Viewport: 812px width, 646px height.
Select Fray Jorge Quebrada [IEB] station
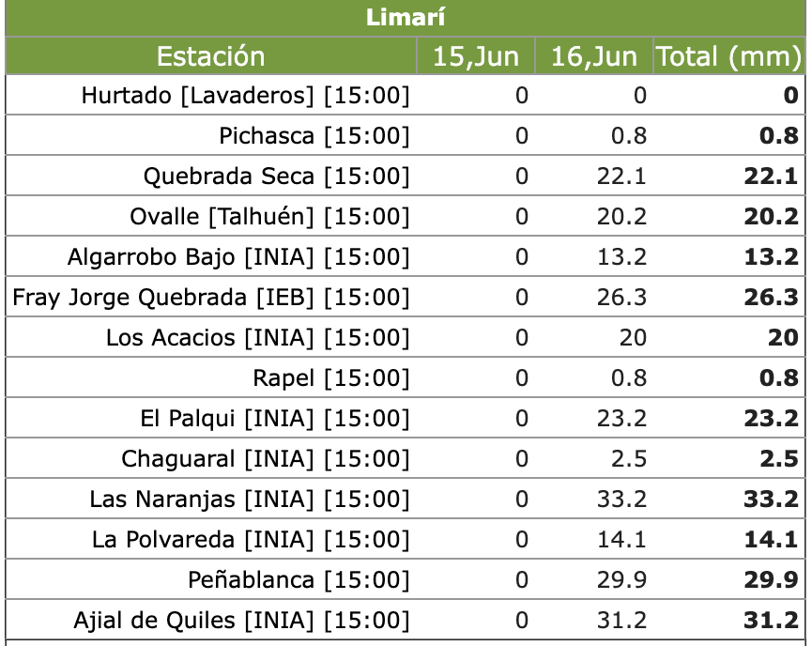pyautogui.click(x=211, y=298)
